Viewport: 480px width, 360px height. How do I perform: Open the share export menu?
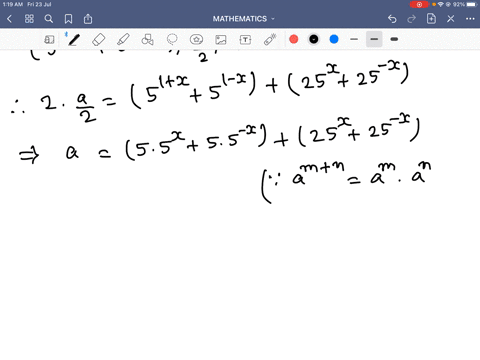point(88,19)
